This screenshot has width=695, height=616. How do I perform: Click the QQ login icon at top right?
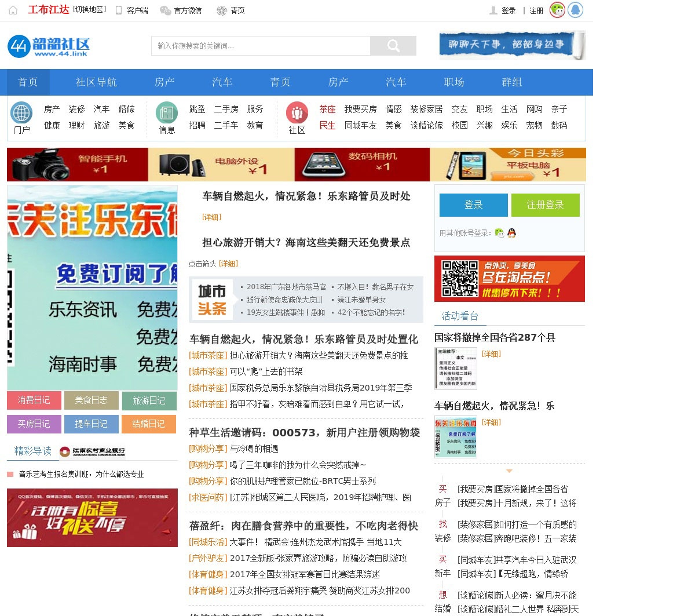coord(575,10)
